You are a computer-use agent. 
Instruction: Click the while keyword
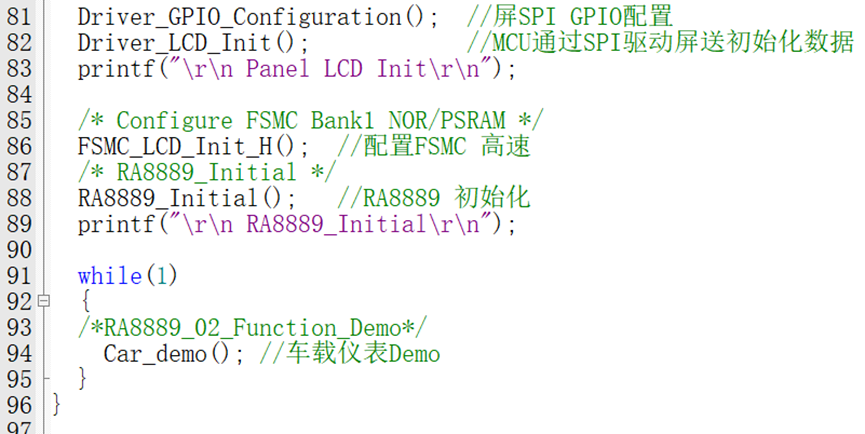[110, 276]
